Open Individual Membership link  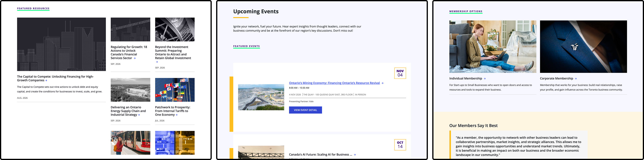[x=465, y=79]
